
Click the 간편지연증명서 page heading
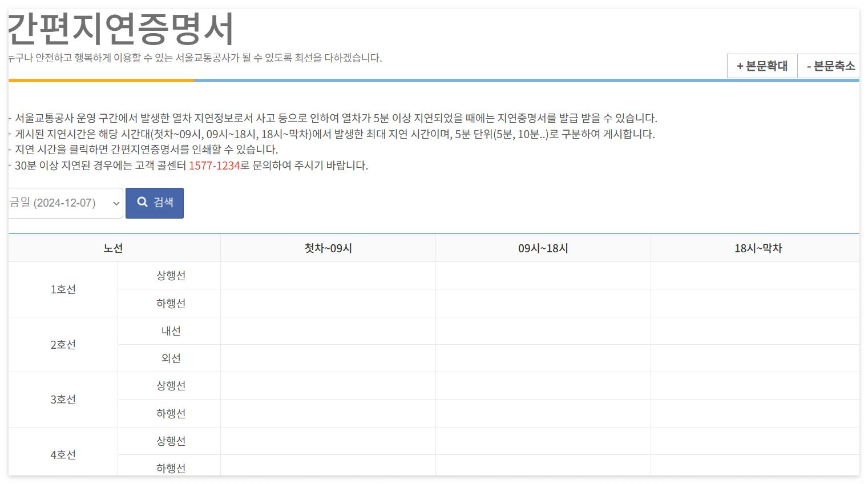[121, 29]
